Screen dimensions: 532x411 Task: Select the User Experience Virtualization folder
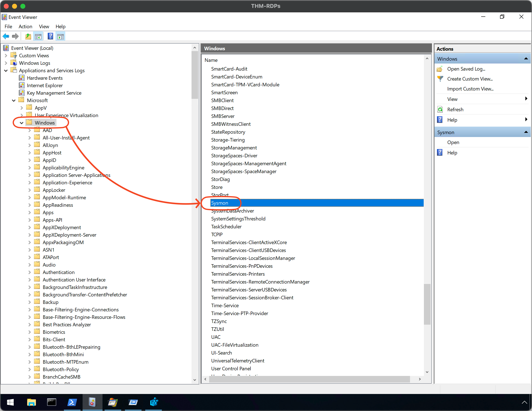click(66, 115)
